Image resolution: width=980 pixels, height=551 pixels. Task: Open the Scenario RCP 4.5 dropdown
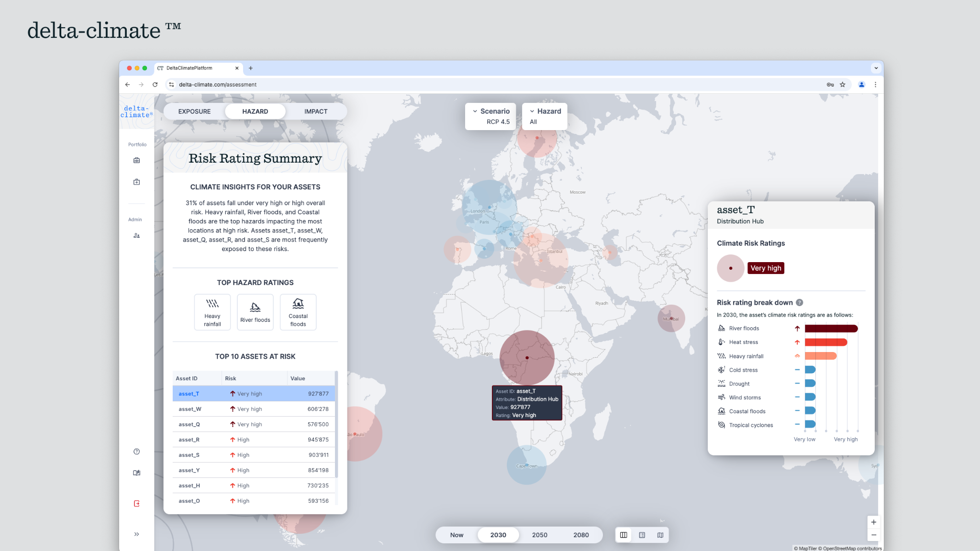tap(490, 116)
